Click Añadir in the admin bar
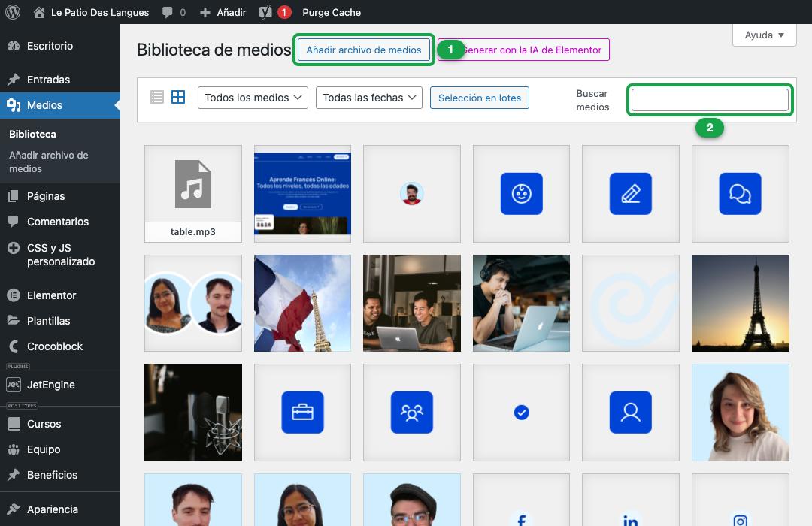 click(x=232, y=13)
